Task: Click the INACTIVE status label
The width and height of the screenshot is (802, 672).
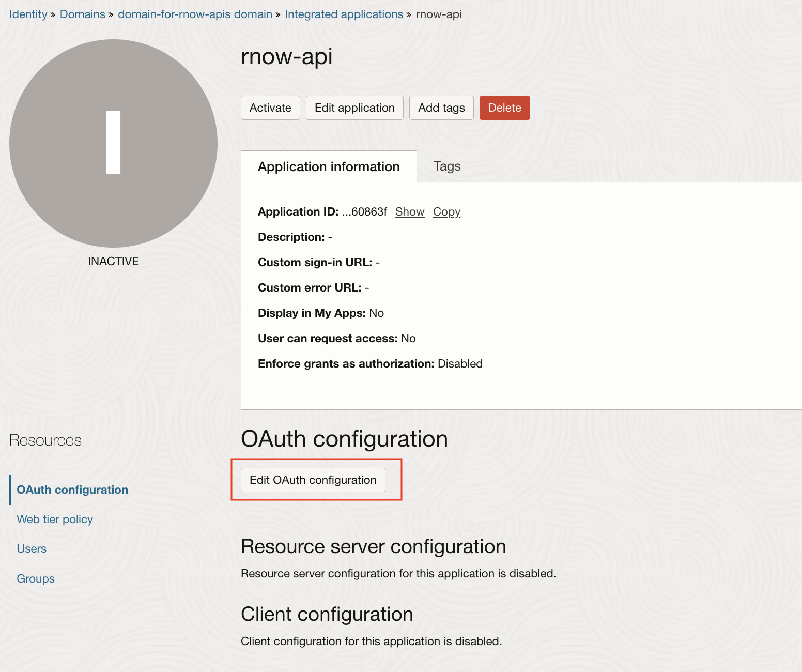Action: pyautogui.click(x=113, y=261)
